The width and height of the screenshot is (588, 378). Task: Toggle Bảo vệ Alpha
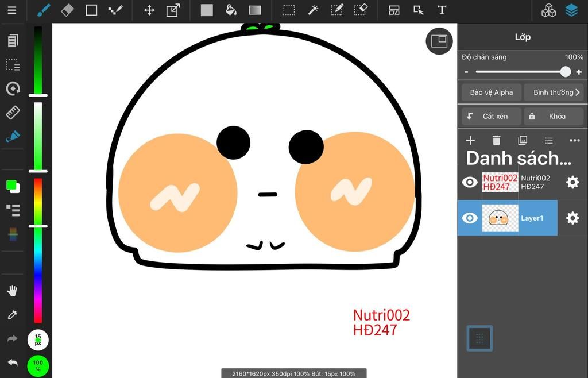pos(492,92)
